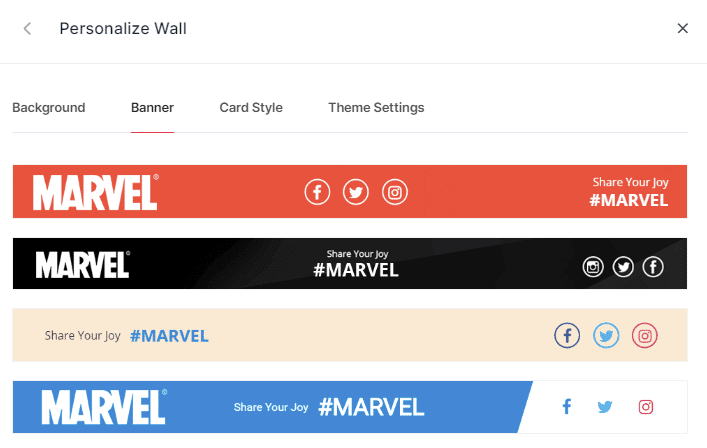This screenshot has width=707, height=448.
Task: Select the Banner tab
Action: tap(152, 108)
